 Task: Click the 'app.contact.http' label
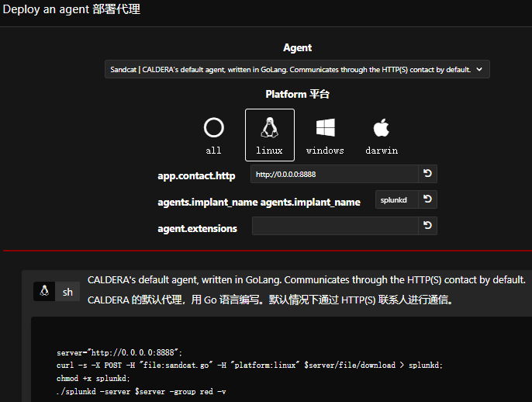pos(196,176)
